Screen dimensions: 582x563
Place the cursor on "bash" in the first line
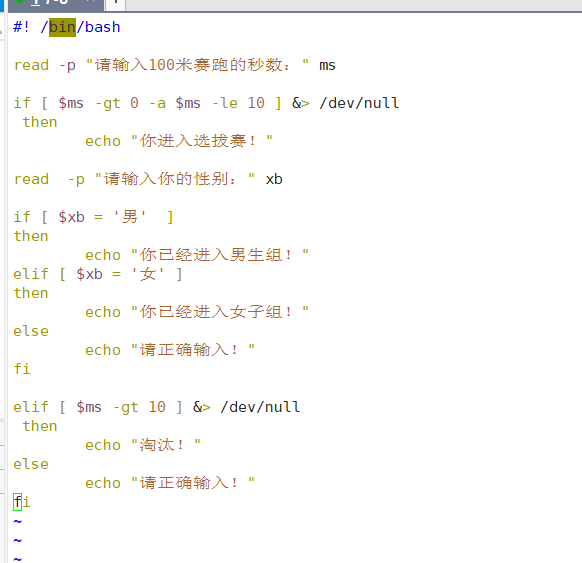(103, 27)
